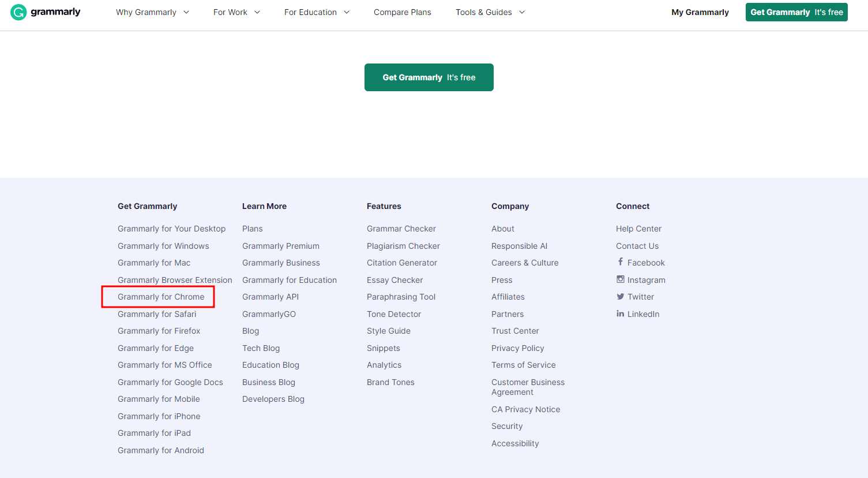Viewport: 868px width, 478px height.
Task: Open Grammar Checker link
Action: [x=401, y=229]
